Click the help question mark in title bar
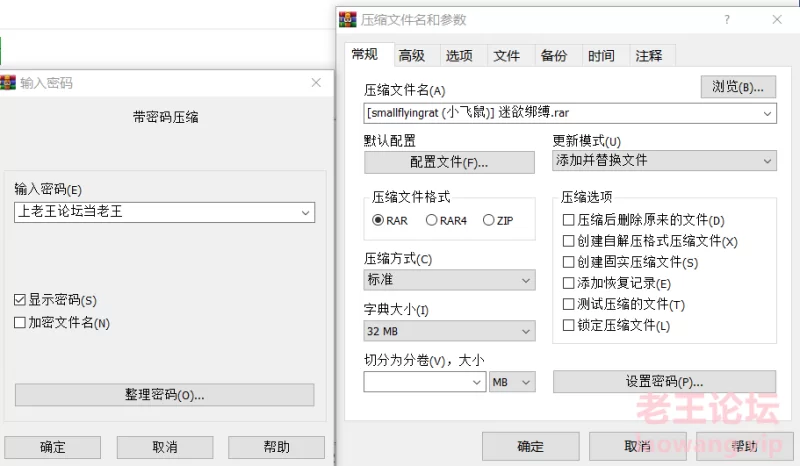 tap(725, 20)
